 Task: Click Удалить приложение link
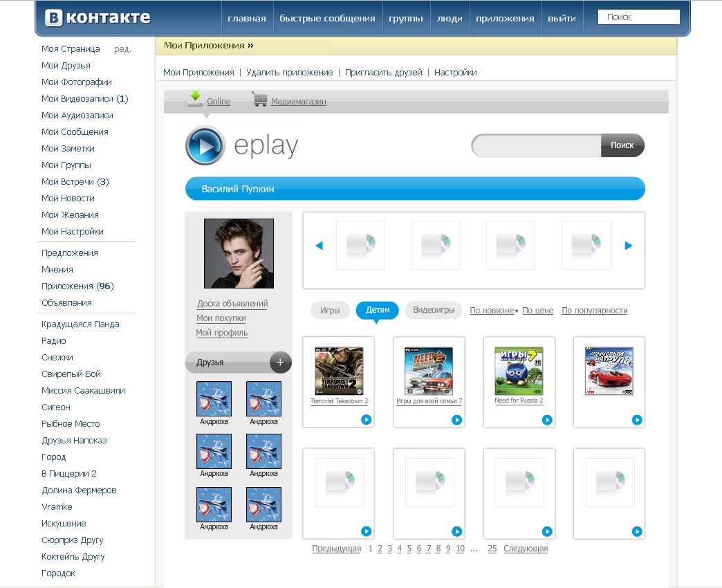pyautogui.click(x=290, y=73)
